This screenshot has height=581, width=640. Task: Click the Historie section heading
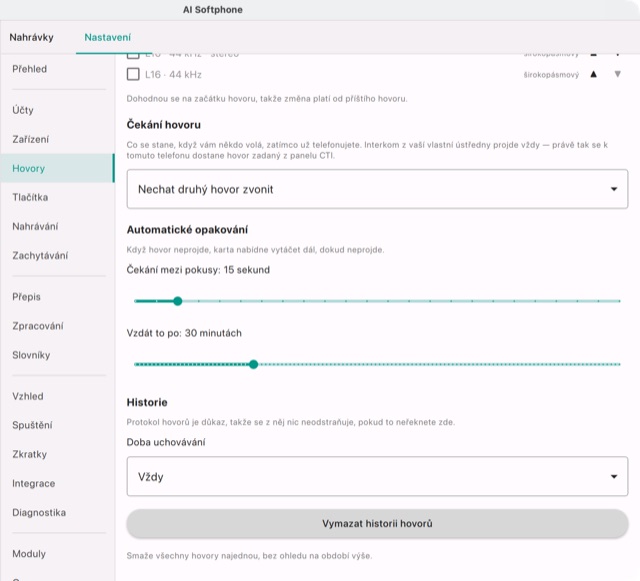coord(147,403)
